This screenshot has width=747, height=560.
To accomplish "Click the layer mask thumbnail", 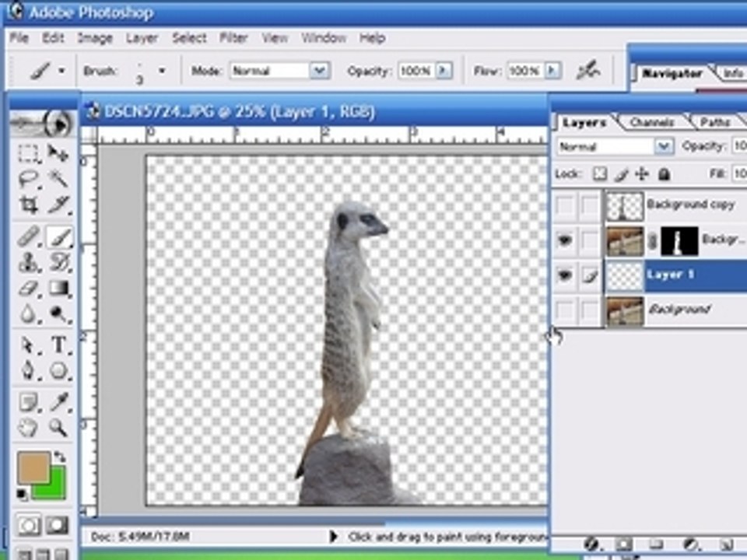I will [x=679, y=241].
